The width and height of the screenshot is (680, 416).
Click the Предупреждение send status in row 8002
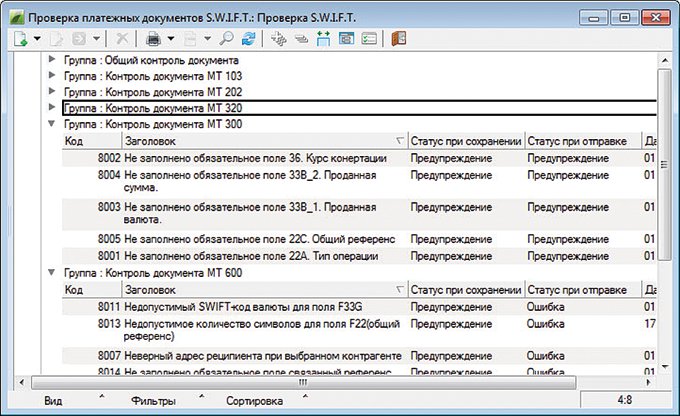[568, 158]
